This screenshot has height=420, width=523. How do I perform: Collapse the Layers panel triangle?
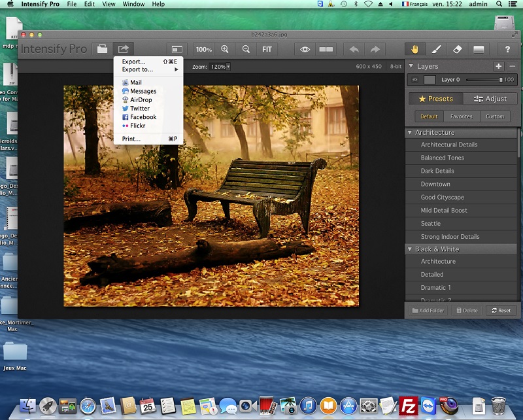(x=411, y=66)
